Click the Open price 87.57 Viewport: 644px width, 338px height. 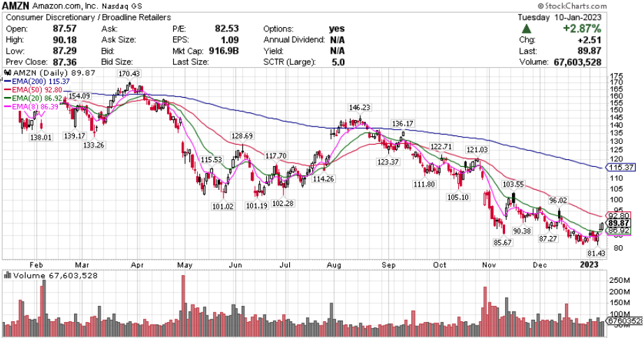coord(64,29)
